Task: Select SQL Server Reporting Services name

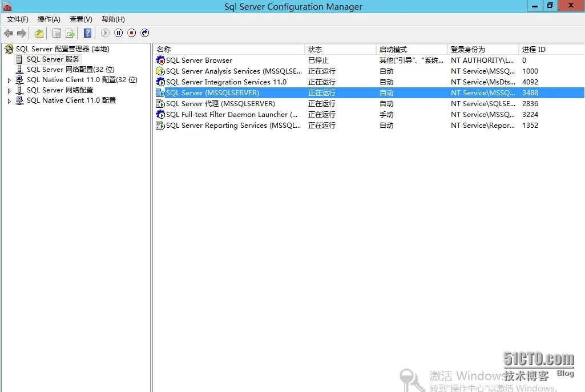Action: click(x=233, y=126)
